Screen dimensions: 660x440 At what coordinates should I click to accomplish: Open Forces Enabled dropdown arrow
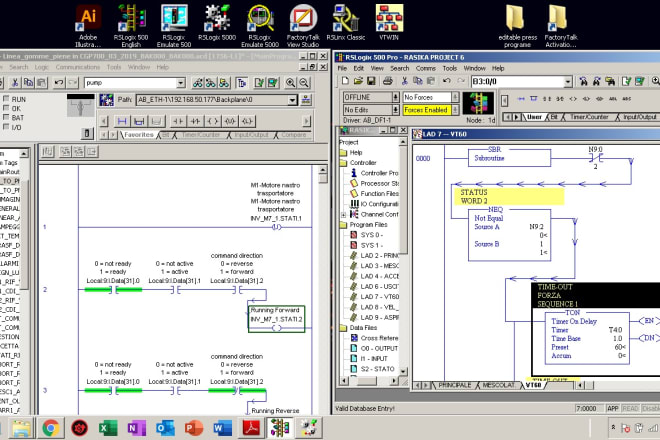455,110
